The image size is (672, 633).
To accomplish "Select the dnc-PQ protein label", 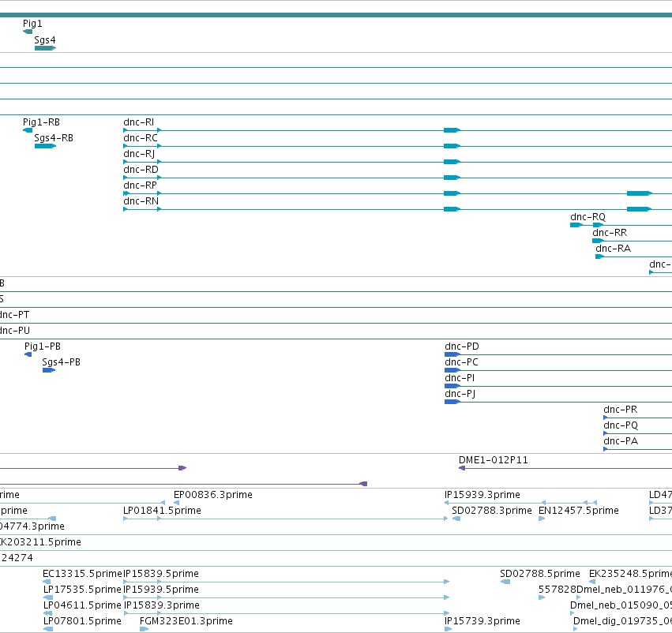I will click(621, 425).
